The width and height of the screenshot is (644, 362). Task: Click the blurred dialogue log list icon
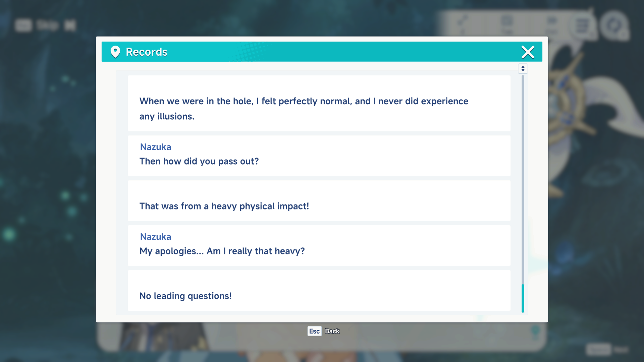(582, 25)
